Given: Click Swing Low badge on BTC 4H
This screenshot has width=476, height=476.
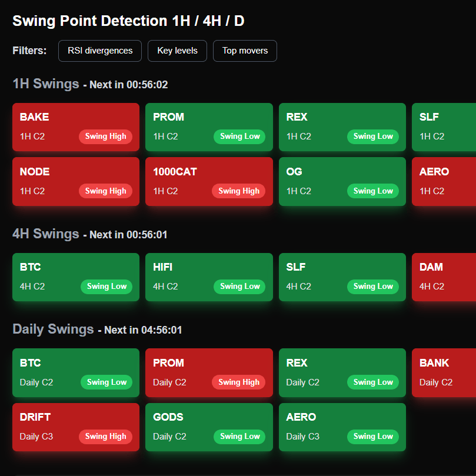Looking at the screenshot, I should 106,287.
